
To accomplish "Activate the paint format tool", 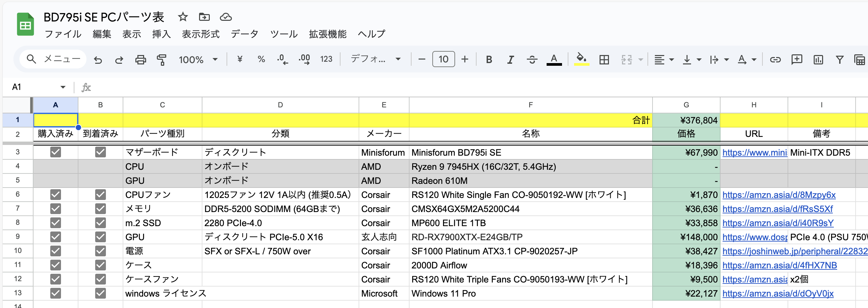I will (162, 60).
